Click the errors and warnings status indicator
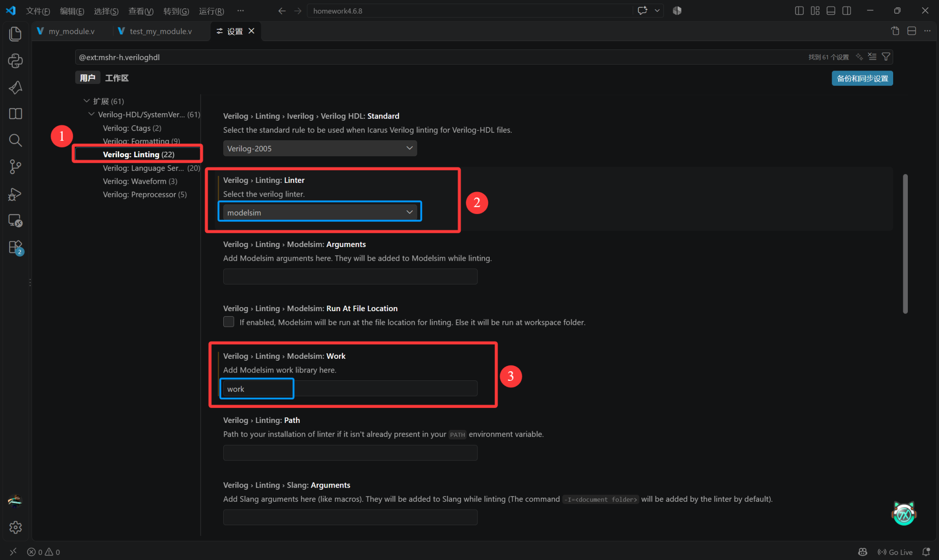The height and width of the screenshot is (560, 939). [44, 552]
